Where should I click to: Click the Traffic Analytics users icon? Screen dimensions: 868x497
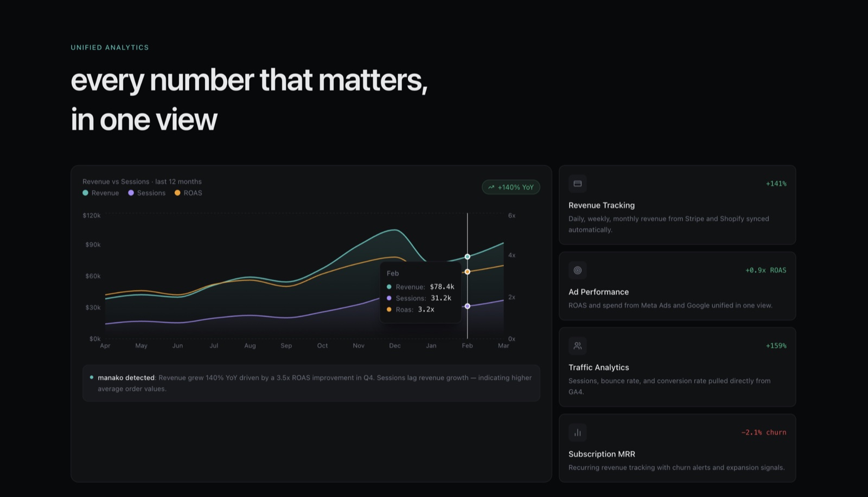pyautogui.click(x=578, y=346)
